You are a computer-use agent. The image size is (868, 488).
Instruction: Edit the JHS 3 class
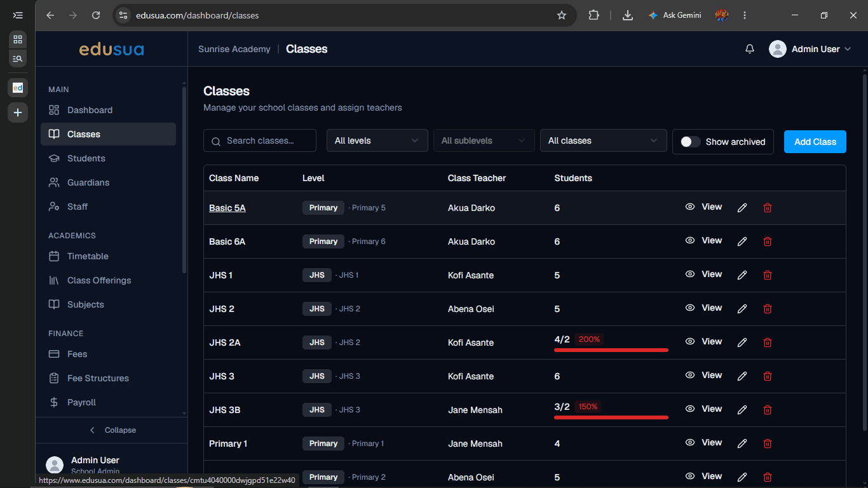pyautogui.click(x=742, y=376)
